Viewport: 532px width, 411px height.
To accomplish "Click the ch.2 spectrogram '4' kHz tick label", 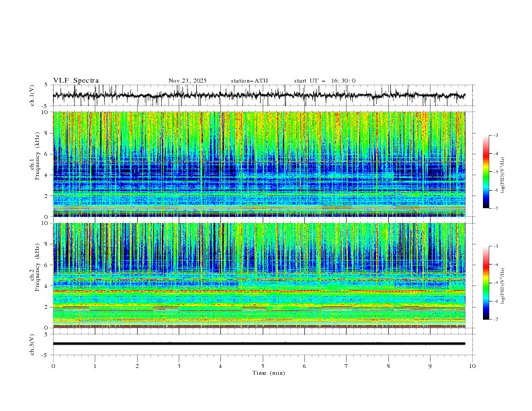I will pyautogui.click(x=48, y=286).
